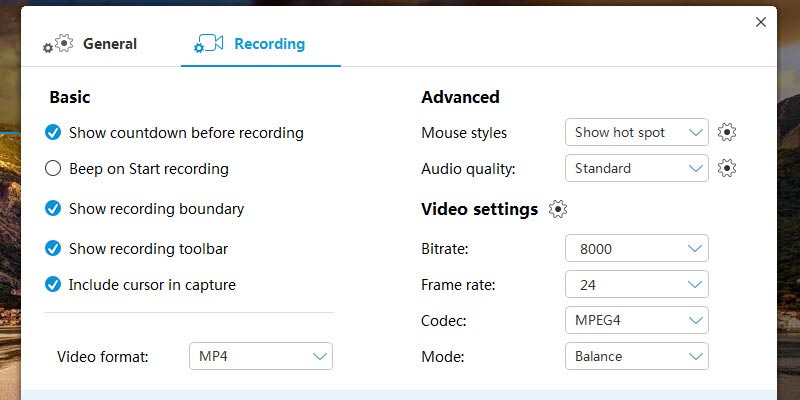Uncheck Include cursor in capture

54,285
